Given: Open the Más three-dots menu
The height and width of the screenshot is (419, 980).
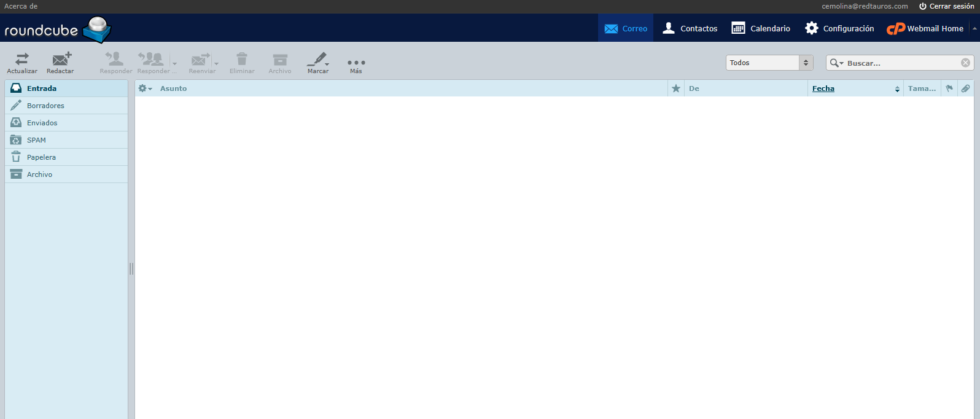Looking at the screenshot, I should pos(356,63).
